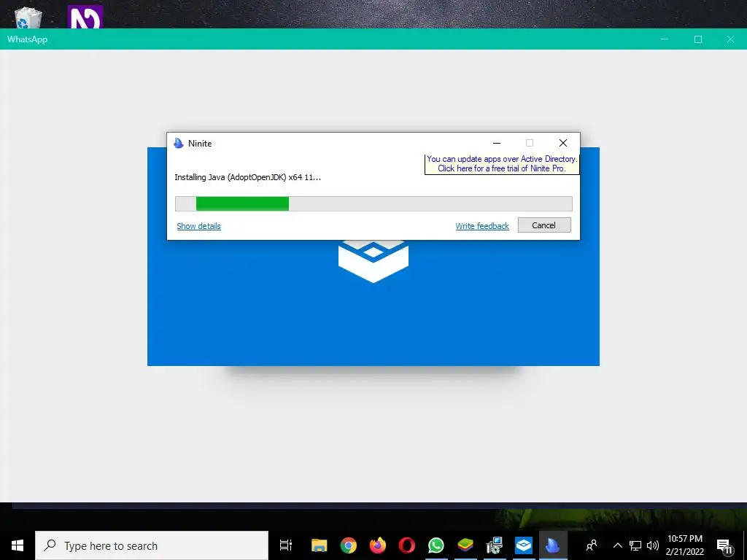
Task: Launch Opera browser from the taskbar
Action: [x=407, y=545]
